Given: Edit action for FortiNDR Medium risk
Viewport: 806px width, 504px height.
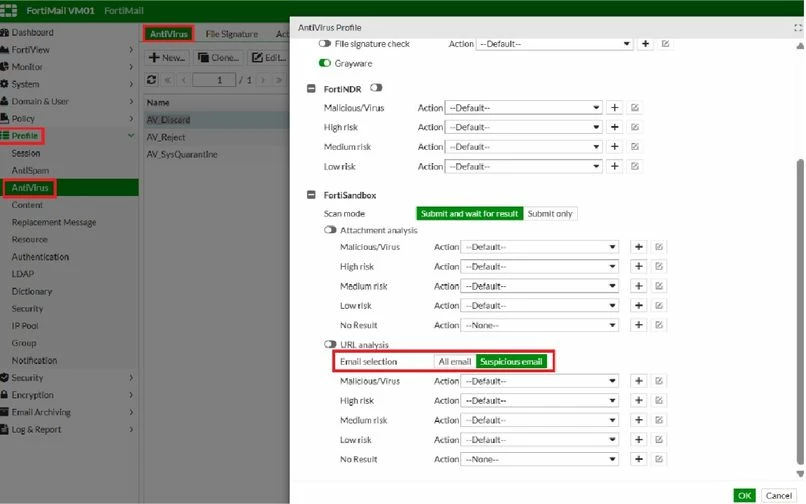Looking at the screenshot, I should tap(635, 147).
